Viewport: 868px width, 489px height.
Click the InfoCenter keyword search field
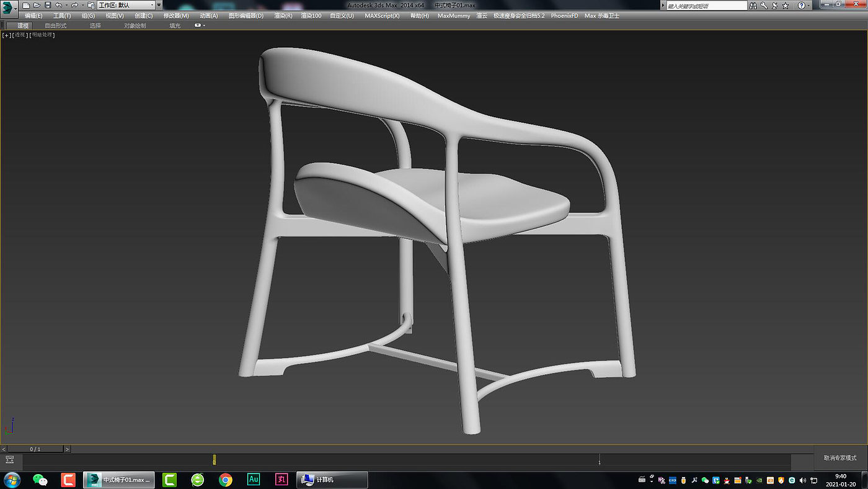coord(707,6)
